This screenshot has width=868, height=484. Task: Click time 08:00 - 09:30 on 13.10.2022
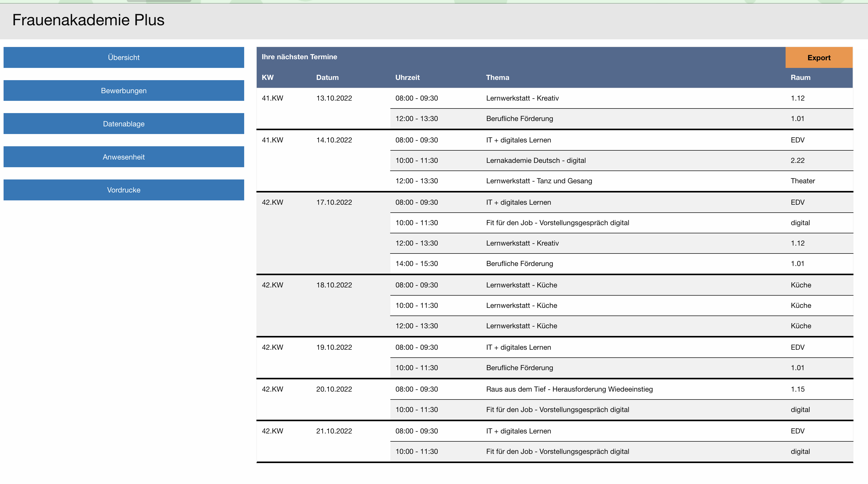tap(416, 98)
